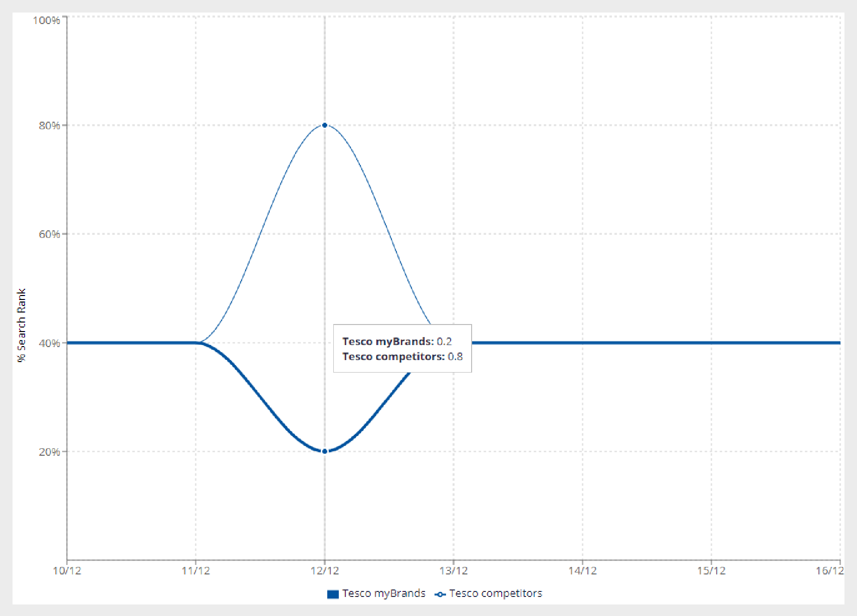Click the 80% y-axis label
857x616 pixels.
49,126
